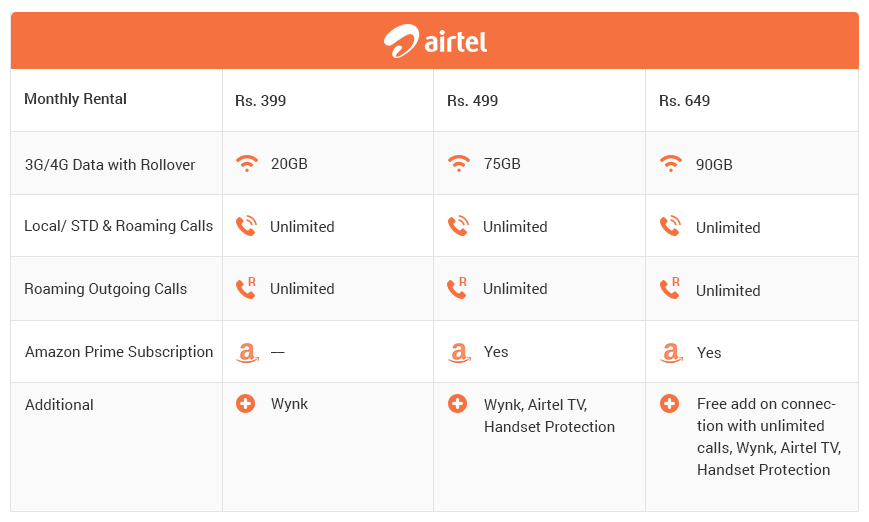Click roaming phone icon in Rs. 649 column
Viewport: 869px width, 522px height.
pyautogui.click(x=669, y=288)
